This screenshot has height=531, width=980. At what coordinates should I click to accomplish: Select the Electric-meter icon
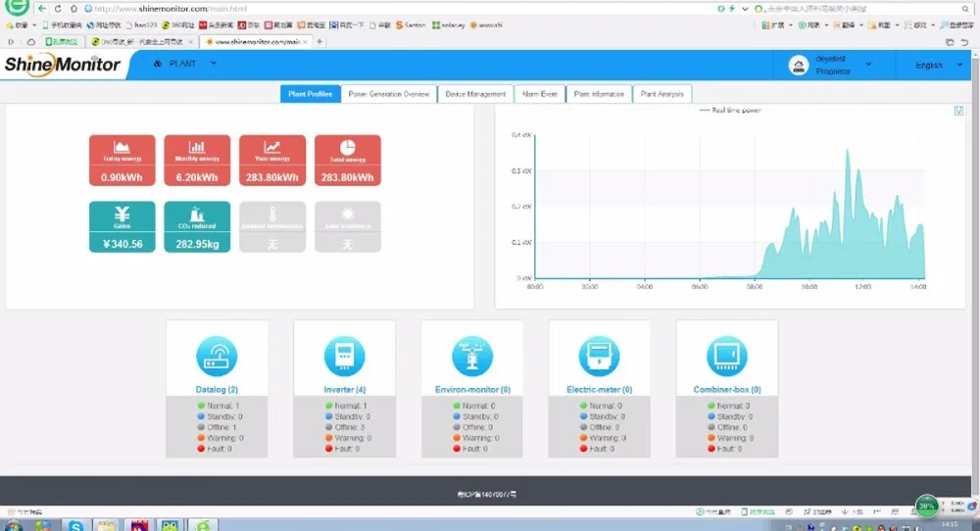click(x=599, y=356)
